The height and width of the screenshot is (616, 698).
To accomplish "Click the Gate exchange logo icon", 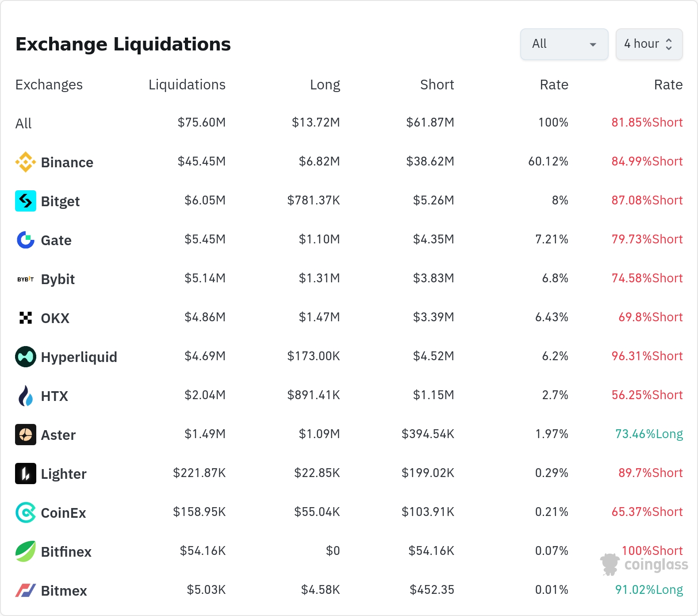I will 26,240.
